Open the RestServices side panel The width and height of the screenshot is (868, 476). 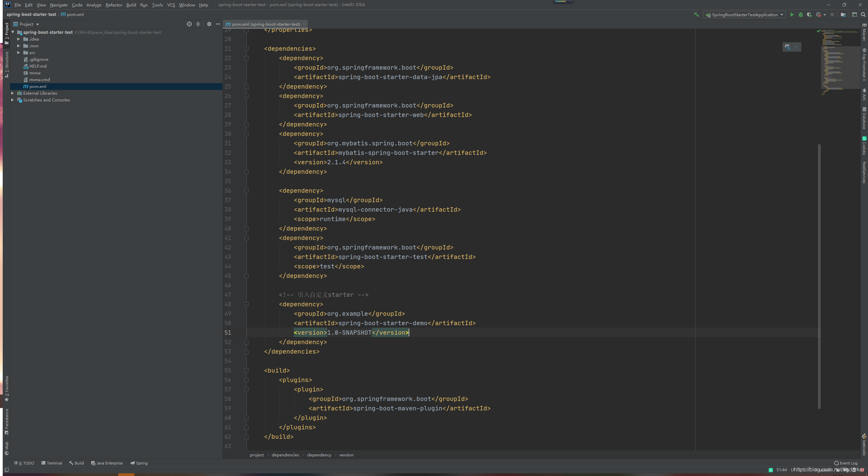[x=864, y=172]
